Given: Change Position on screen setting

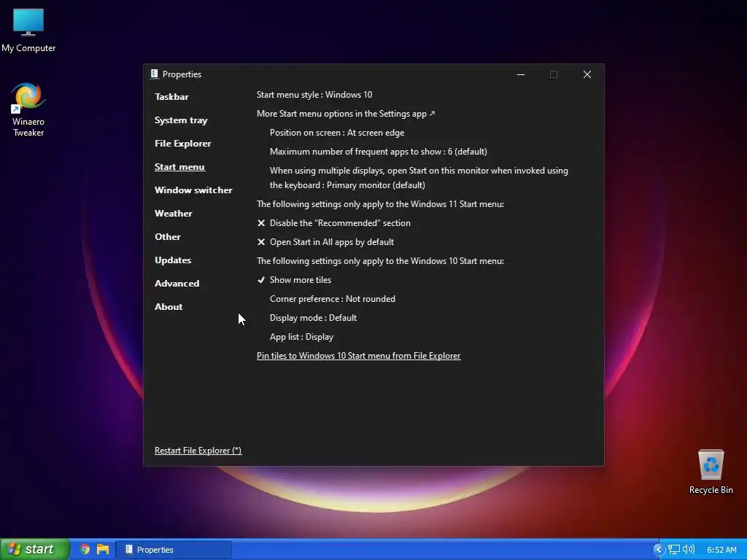Looking at the screenshot, I should (337, 133).
